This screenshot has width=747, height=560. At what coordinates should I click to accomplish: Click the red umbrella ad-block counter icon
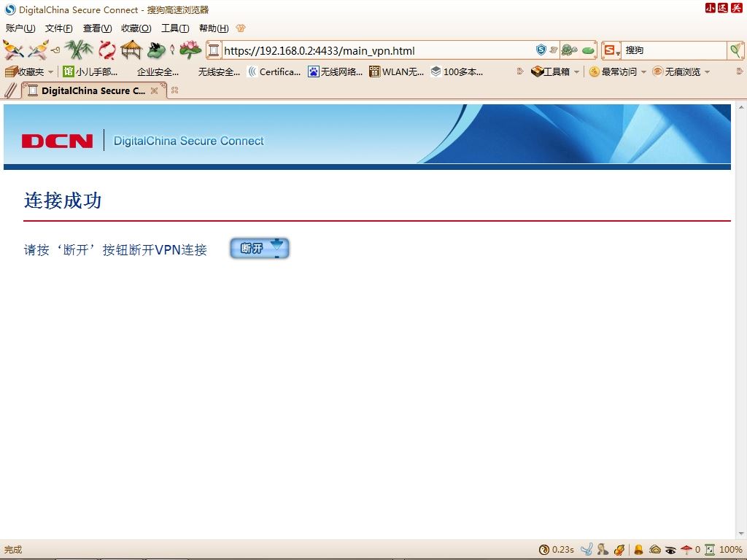[x=686, y=550]
